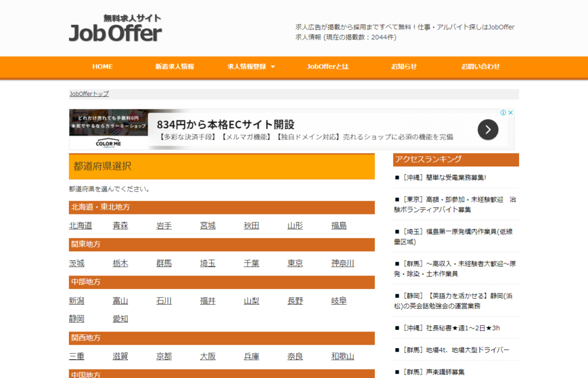Select 福井 prefecture link
Image resolution: width=588 pixels, height=378 pixels.
[208, 301]
